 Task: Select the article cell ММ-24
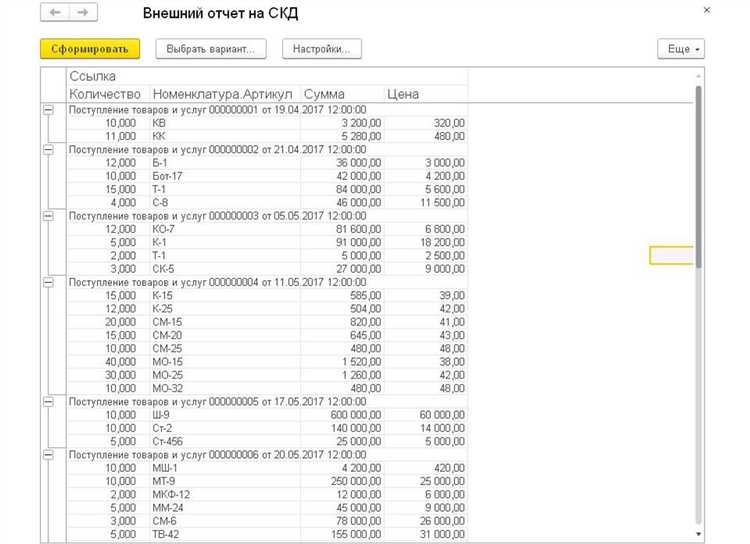coord(225,508)
